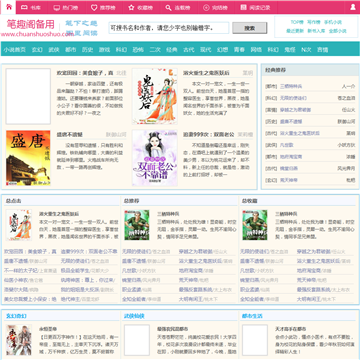Open the blank cover beside 欢迎田园 title
Screen dimensions: 360x360
(x=28, y=96)
